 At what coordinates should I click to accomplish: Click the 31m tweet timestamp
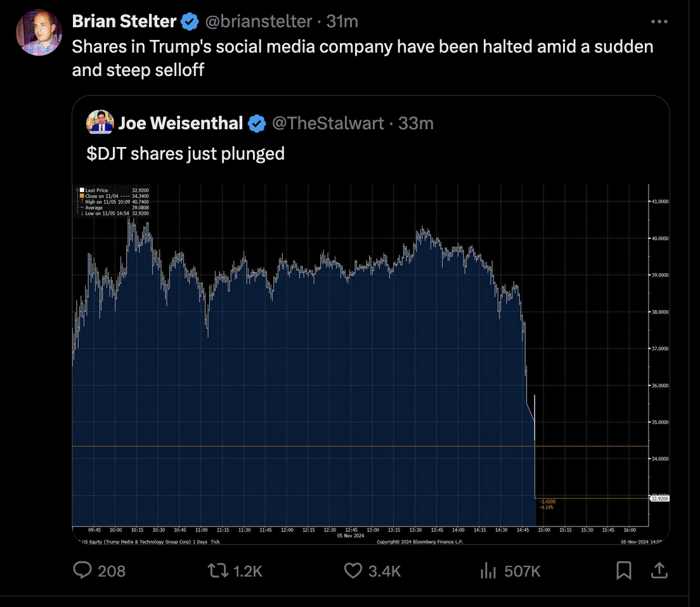(342, 22)
